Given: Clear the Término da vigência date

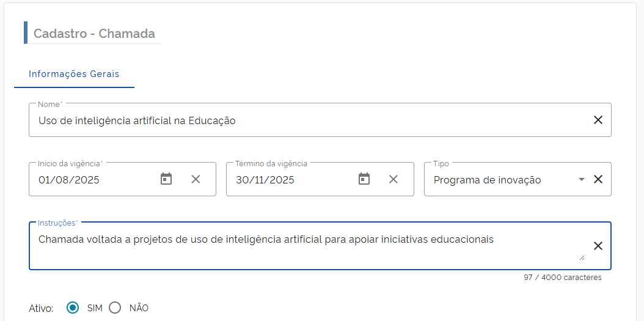Looking at the screenshot, I should click(393, 179).
